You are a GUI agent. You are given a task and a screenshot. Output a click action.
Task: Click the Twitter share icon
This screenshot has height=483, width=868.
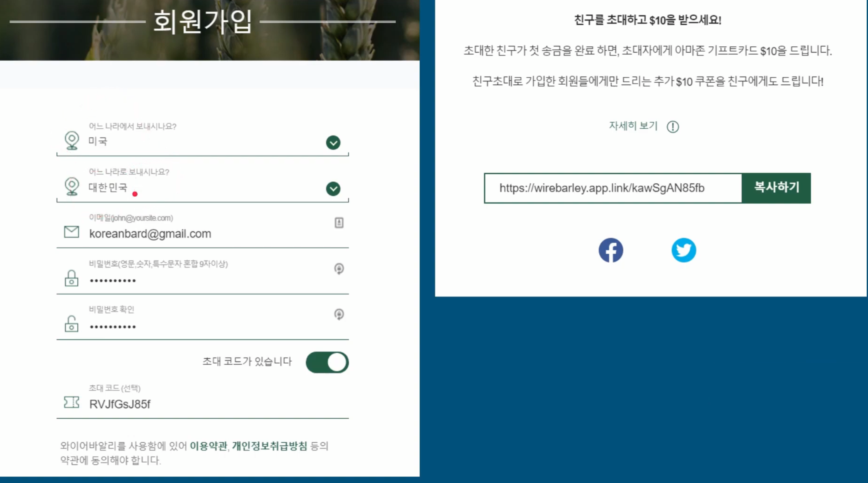click(x=684, y=250)
